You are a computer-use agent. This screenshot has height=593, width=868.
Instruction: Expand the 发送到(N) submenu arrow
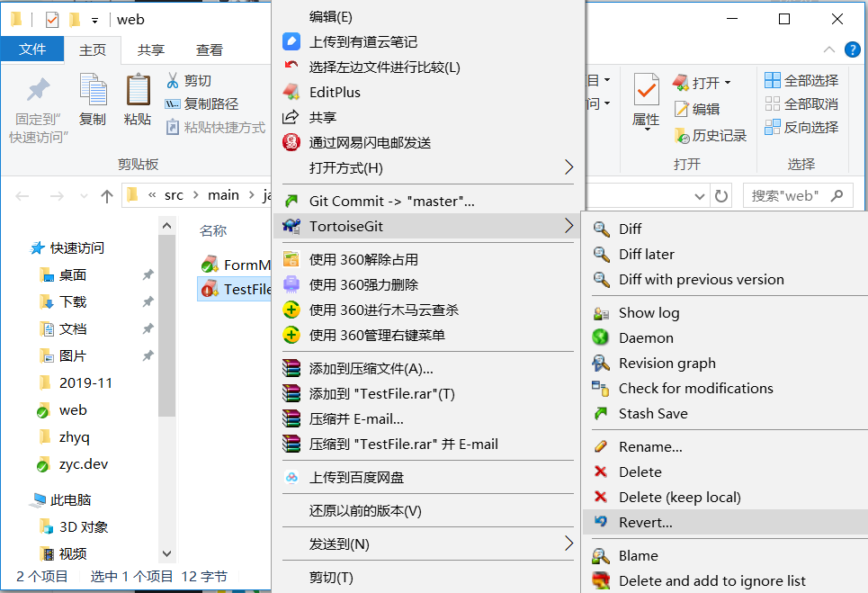[x=568, y=544]
